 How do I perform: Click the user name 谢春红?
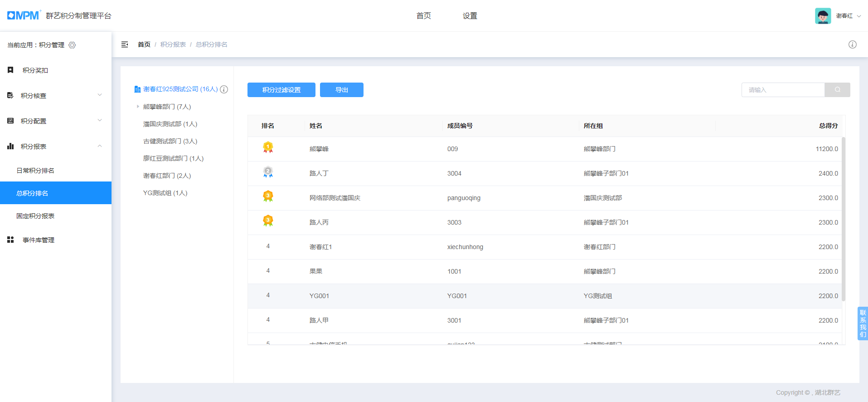pos(844,16)
